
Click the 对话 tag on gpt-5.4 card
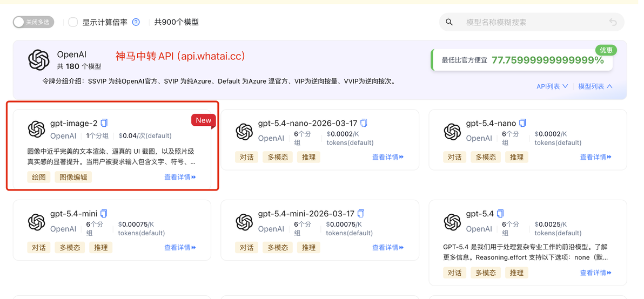[454, 273]
